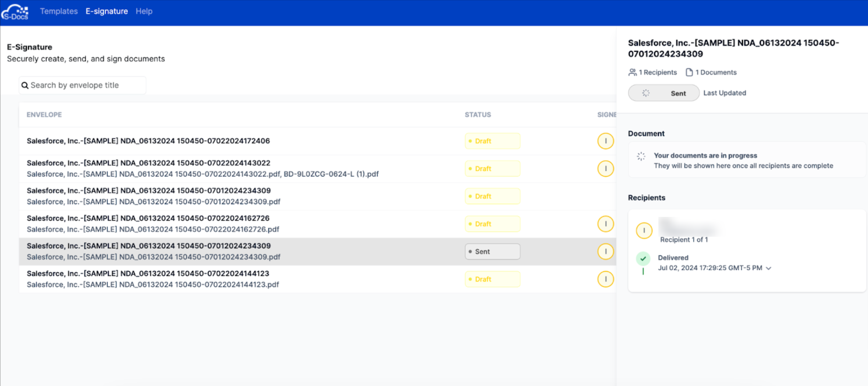Open envelope titled ending 07022024143022
Image resolution: width=868 pixels, height=386 pixels.
tap(149, 163)
